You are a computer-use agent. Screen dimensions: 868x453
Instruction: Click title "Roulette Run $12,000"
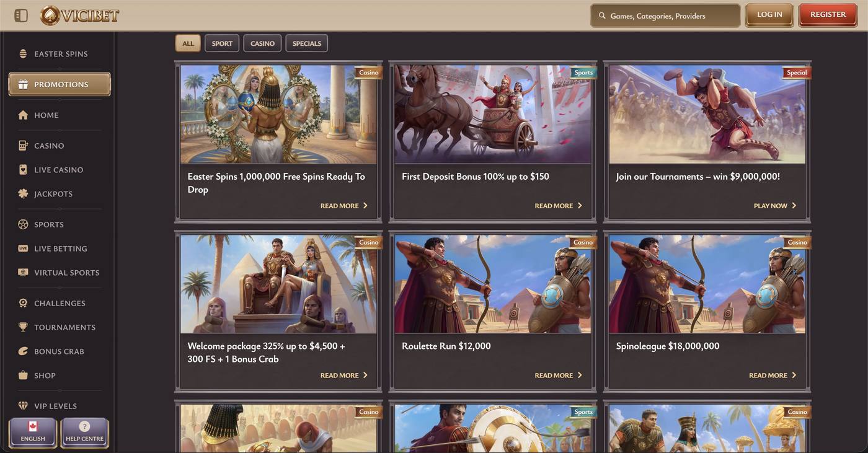coord(446,346)
